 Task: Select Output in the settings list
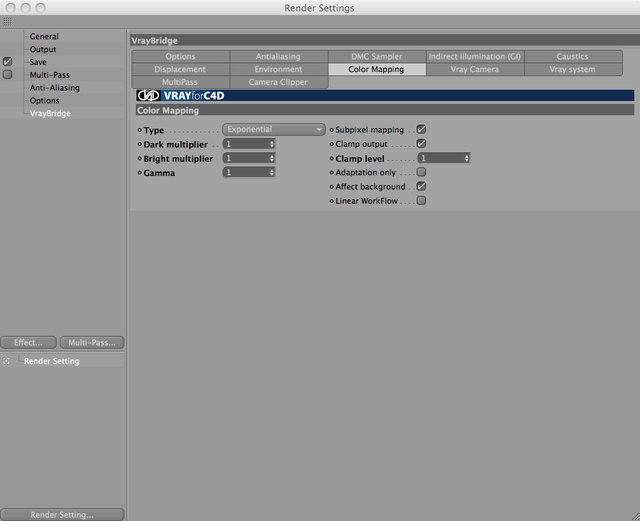[43, 49]
